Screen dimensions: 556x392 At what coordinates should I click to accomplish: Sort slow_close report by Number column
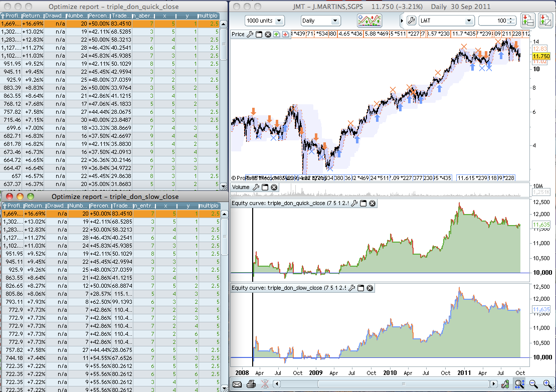[78, 206]
